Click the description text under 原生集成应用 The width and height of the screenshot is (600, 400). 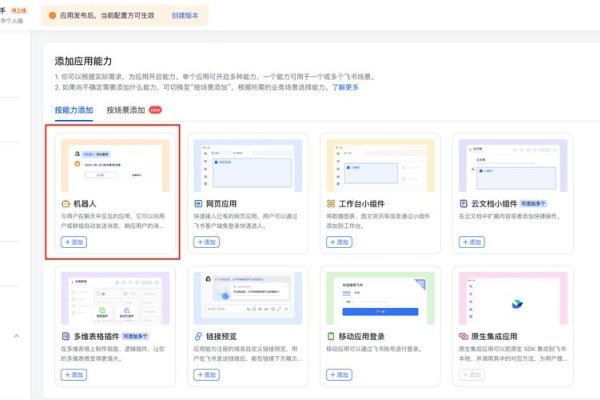513,354
